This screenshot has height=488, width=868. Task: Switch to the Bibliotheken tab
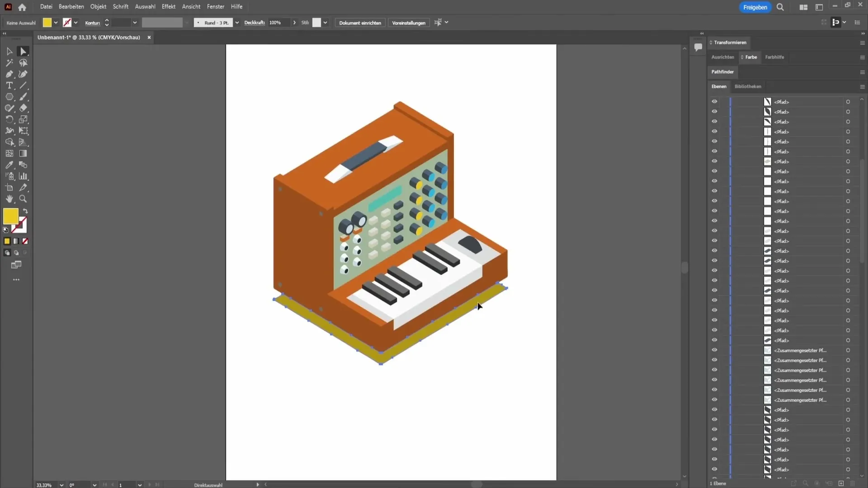[748, 86]
